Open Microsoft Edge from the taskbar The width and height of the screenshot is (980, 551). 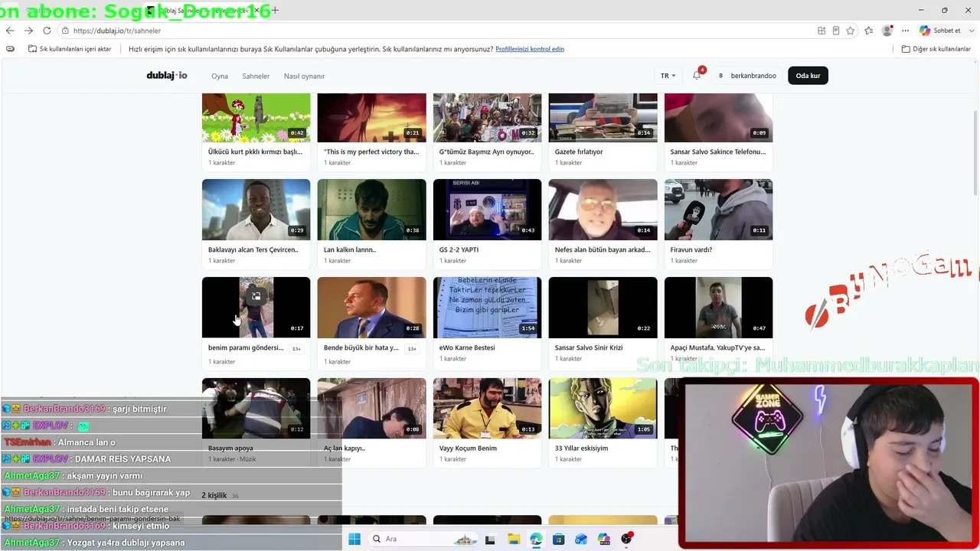click(x=536, y=539)
